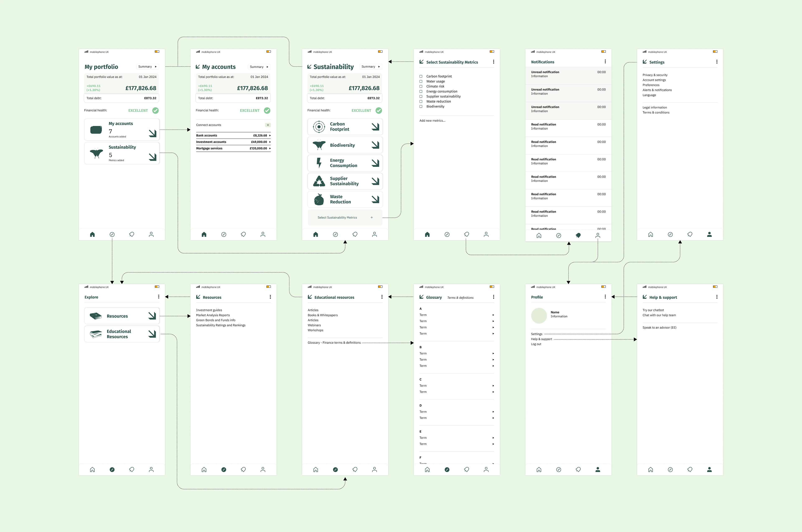
Task: Open Summary dropdown on My portfolio
Action: [x=147, y=66]
